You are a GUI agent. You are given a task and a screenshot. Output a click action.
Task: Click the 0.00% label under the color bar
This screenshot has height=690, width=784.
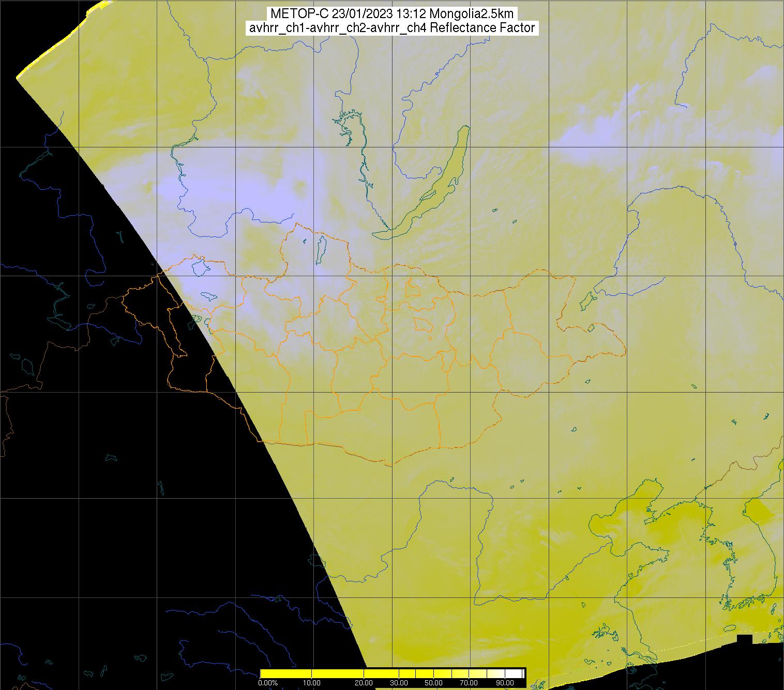point(267,683)
